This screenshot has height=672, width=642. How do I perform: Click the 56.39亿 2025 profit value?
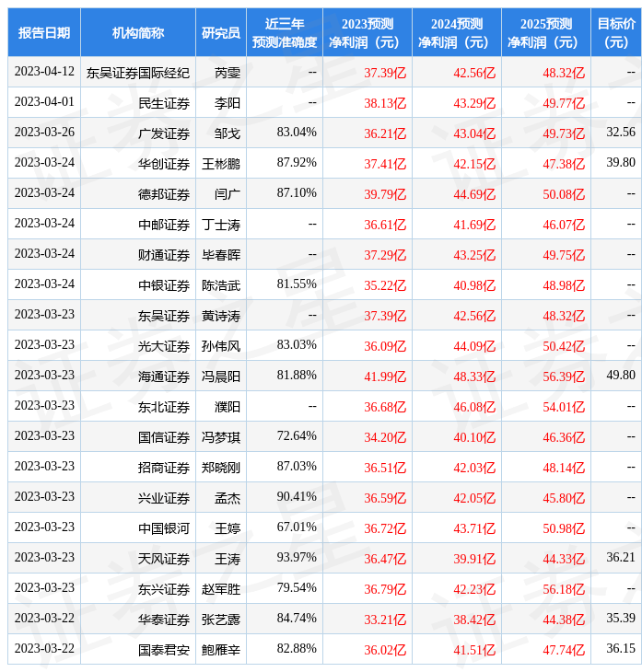click(x=564, y=377)
